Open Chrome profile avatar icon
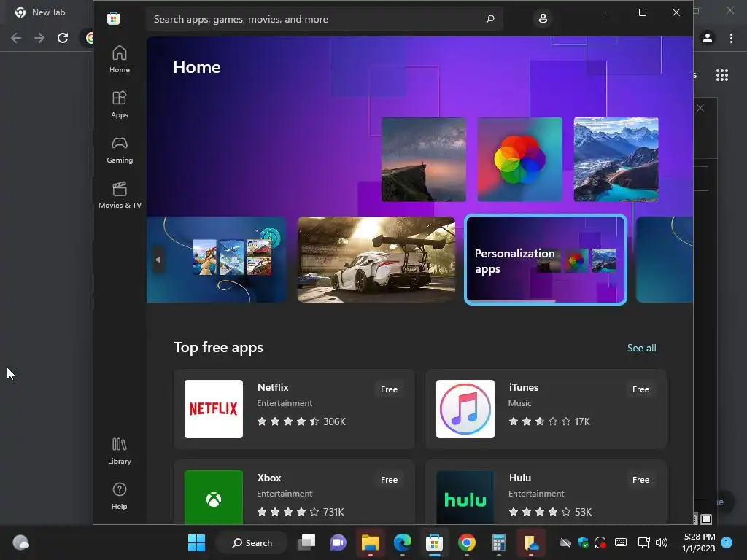 click(708, 38)
